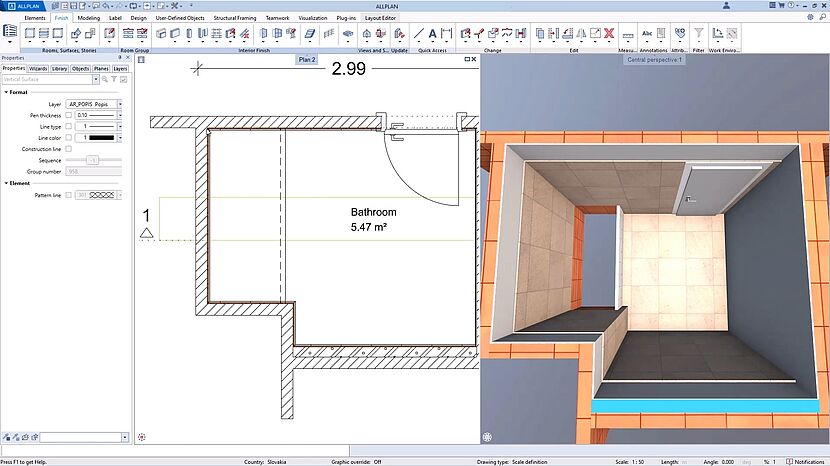
Task: Switch to the Modeling ribbon tab
Action: click(x=88, y=18)
